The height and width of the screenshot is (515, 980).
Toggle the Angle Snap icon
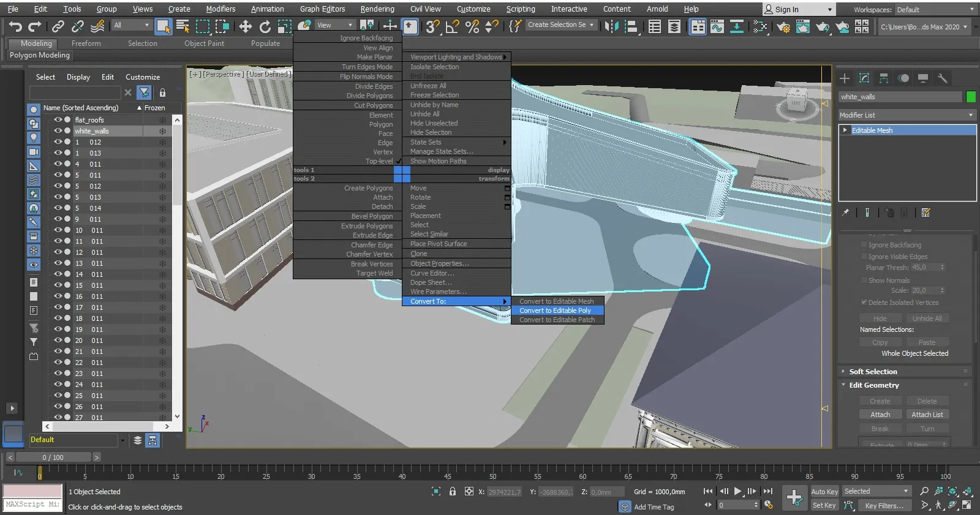click(x=452, y=26)
